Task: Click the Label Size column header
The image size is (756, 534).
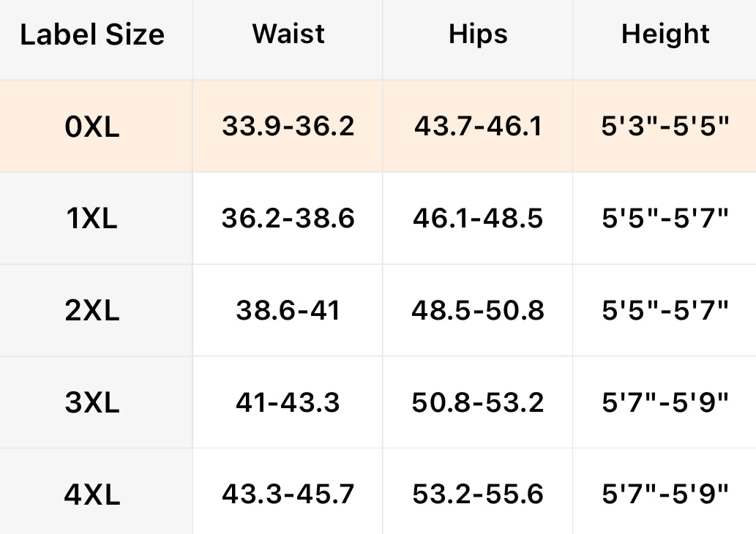Action: coord(92,34)
